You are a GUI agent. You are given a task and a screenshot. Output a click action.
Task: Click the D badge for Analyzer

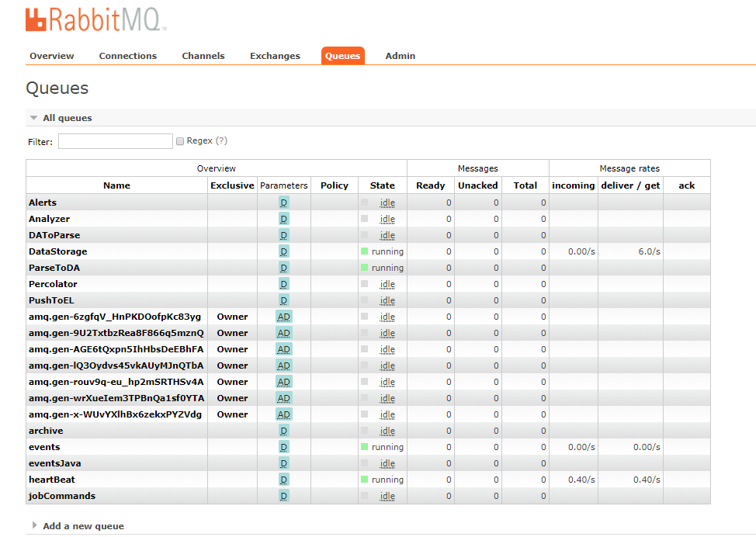(284, 219)
